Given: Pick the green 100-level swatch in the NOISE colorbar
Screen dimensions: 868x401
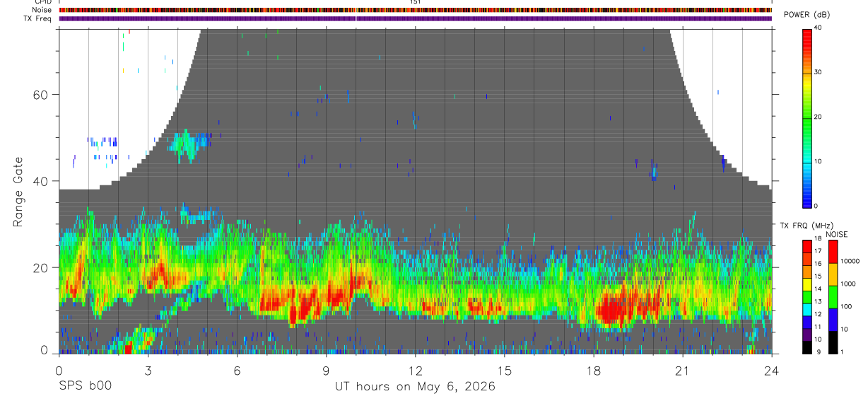Looking at the screenshot, I should [832, 296].
